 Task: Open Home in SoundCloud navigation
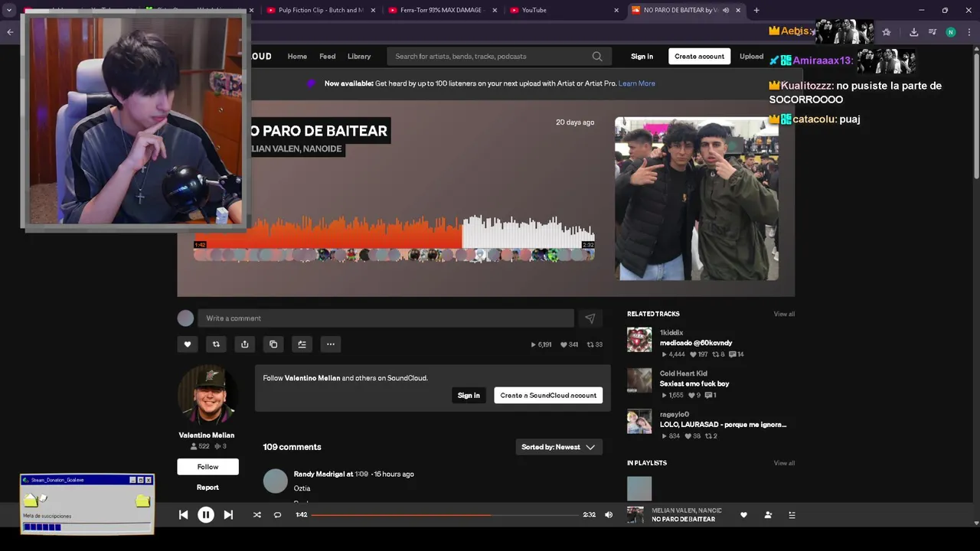(x=297, y=57)
